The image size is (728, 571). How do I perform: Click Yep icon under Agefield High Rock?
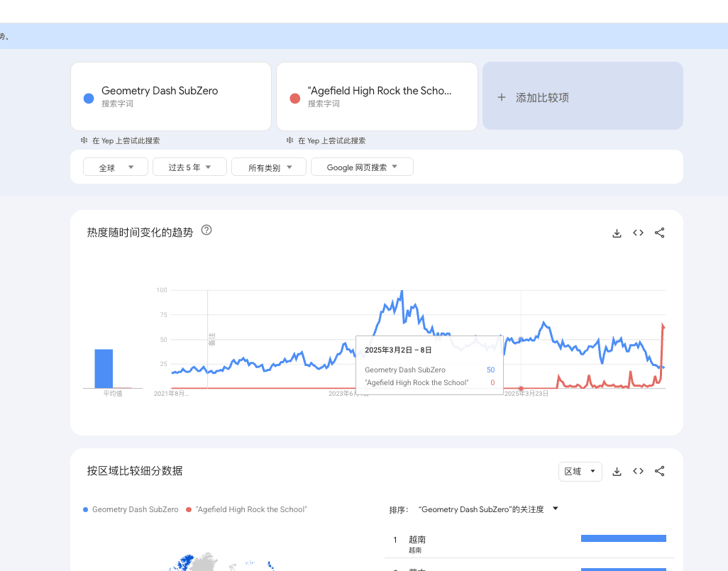289,140
